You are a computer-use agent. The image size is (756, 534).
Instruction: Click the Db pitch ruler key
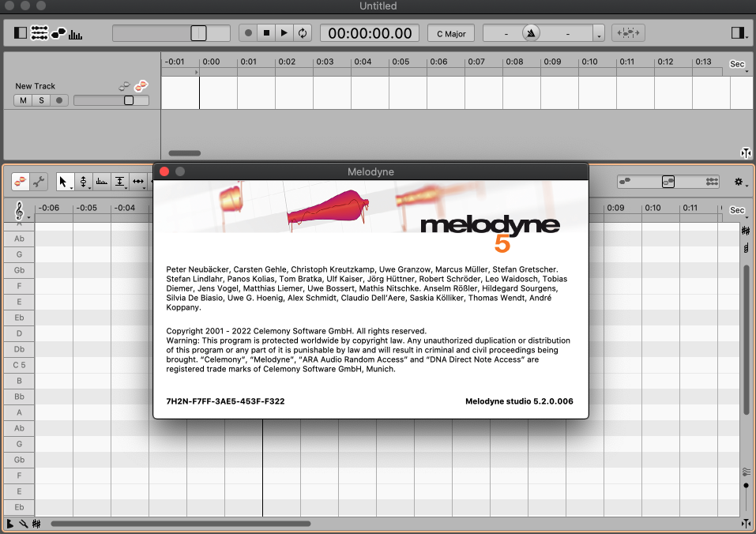[19, 349]
